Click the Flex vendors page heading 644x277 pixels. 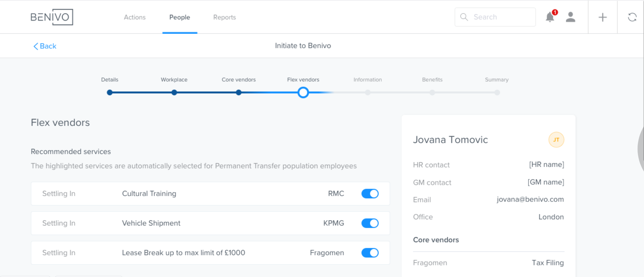coord(60,122)
